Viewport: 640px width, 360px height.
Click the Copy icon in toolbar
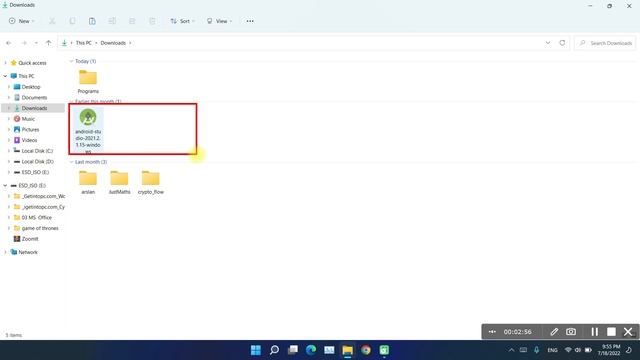click(x=72, y=21)
